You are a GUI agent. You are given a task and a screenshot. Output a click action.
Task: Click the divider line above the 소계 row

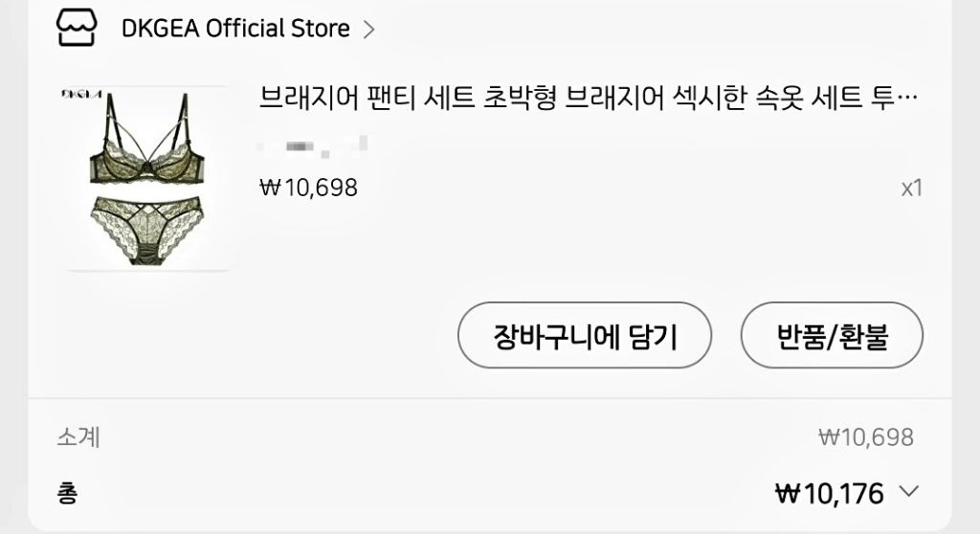pyautogui.click(x=490, y=398)
